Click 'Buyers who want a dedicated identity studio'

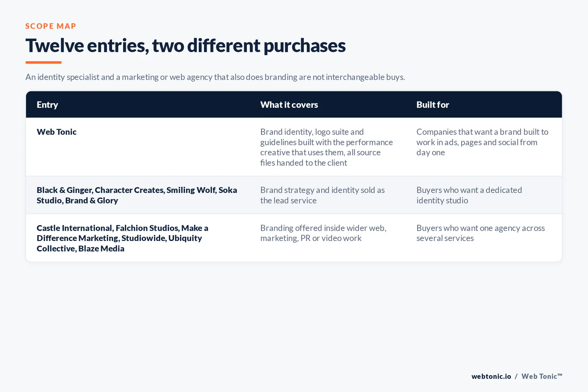pyautogui.click(x=469, y=195)
